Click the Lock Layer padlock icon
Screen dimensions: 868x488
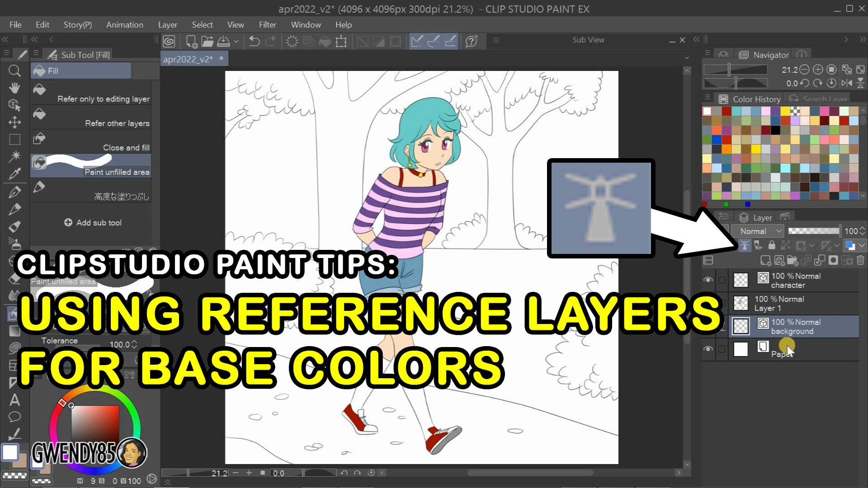coord(772,245)
